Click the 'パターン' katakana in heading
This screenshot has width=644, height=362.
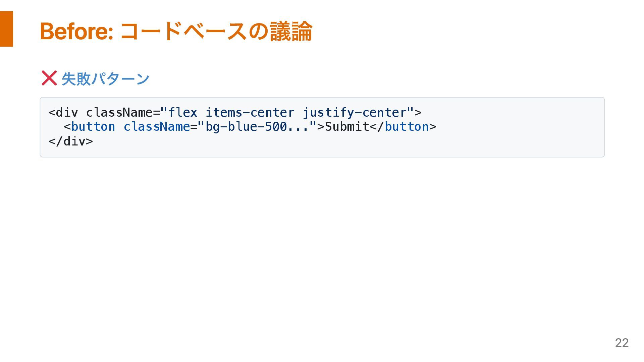[x=120, y=78]
